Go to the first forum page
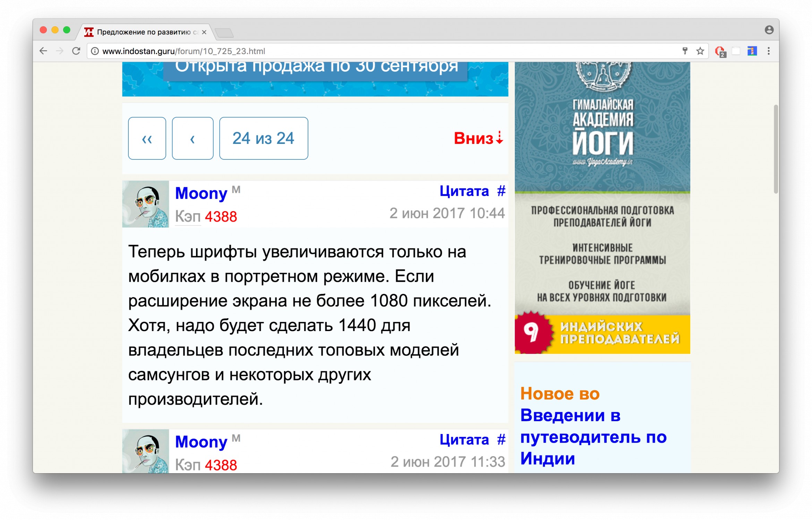The height and width of the screenshot is (520, 812). [147, 138]
